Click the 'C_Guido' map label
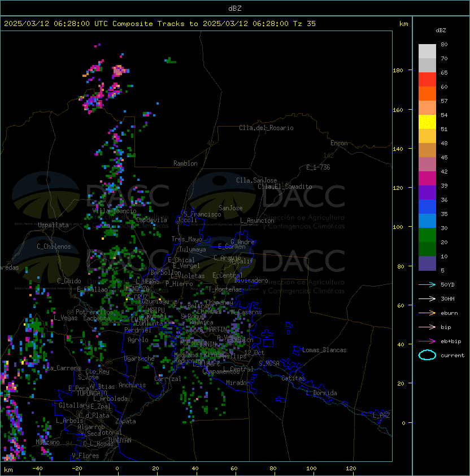Screen dimensions: 470x476 [69, 281]
